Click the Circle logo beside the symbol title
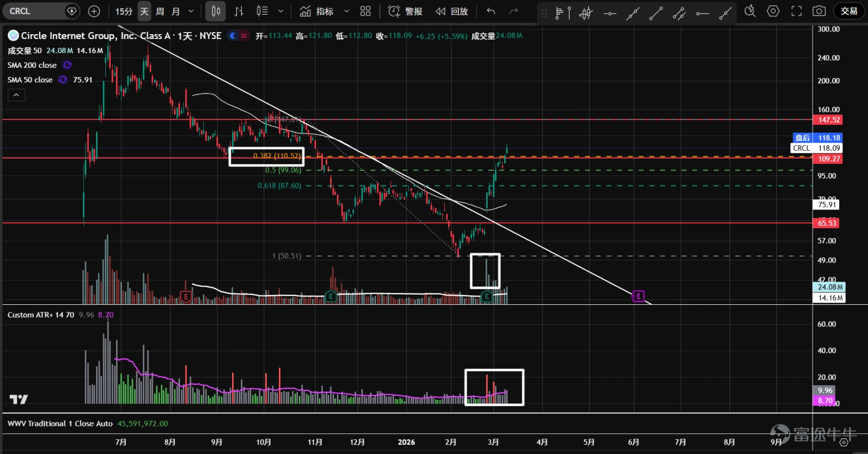The width and height of the screenshot is (868, 454). point(13,36)
